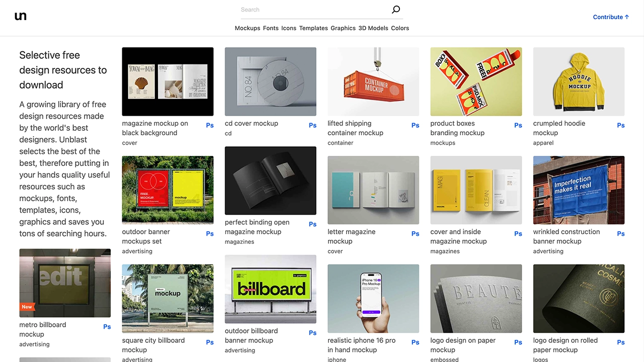644x362 pixels.
Task: Click Ps badge beside outdoor billboard banner mockup
Action: coord(312,333)
